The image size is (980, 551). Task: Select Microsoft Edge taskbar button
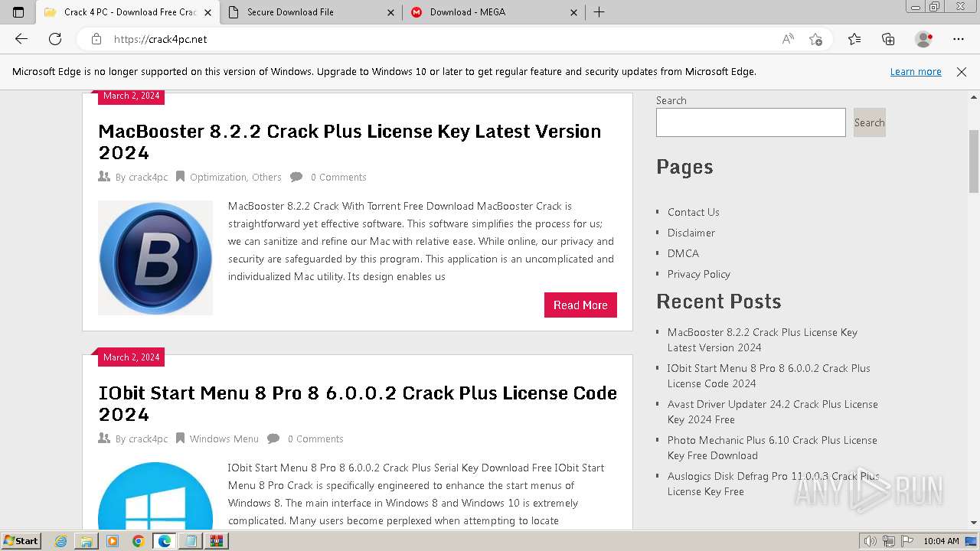pos(164,541)
